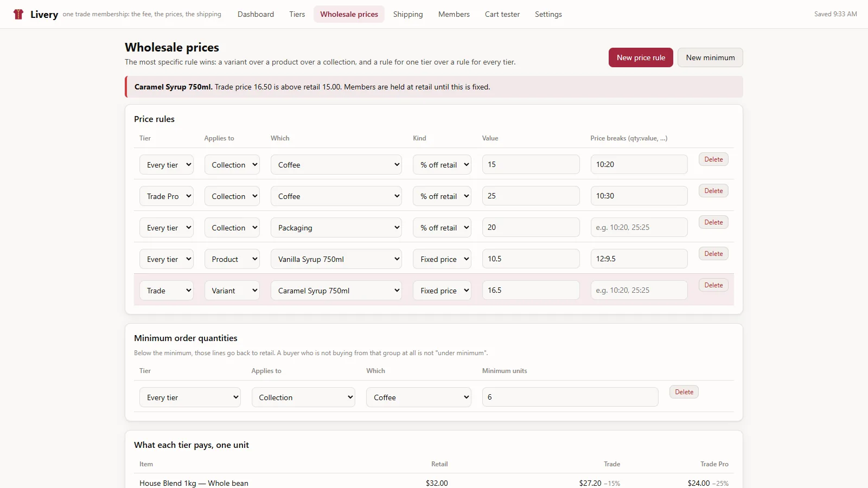Open the Caramel Syrup 750ml variant dropdown
This screenshot has height=488, width=868.
point(336,291)
